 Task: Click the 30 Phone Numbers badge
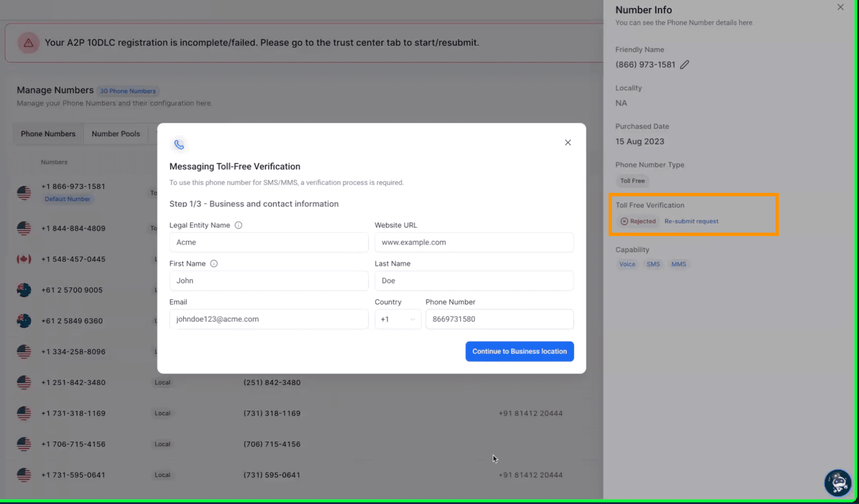(128, 91)
